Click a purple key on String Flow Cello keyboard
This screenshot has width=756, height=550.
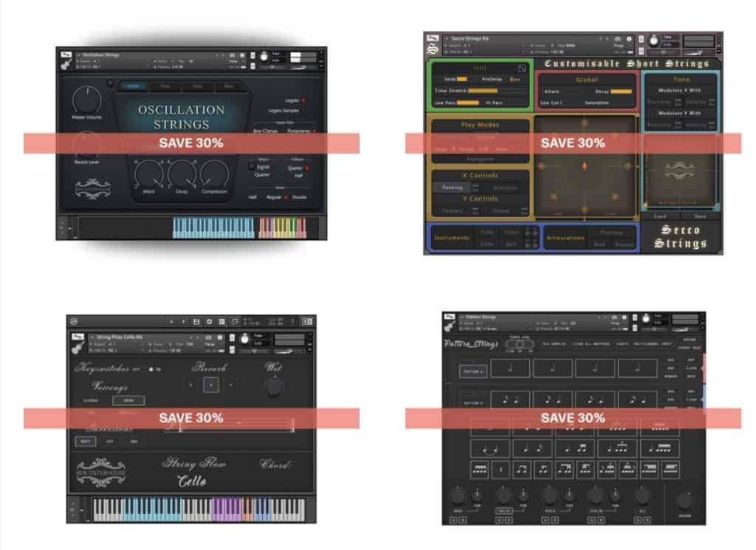tap(227, 509)
